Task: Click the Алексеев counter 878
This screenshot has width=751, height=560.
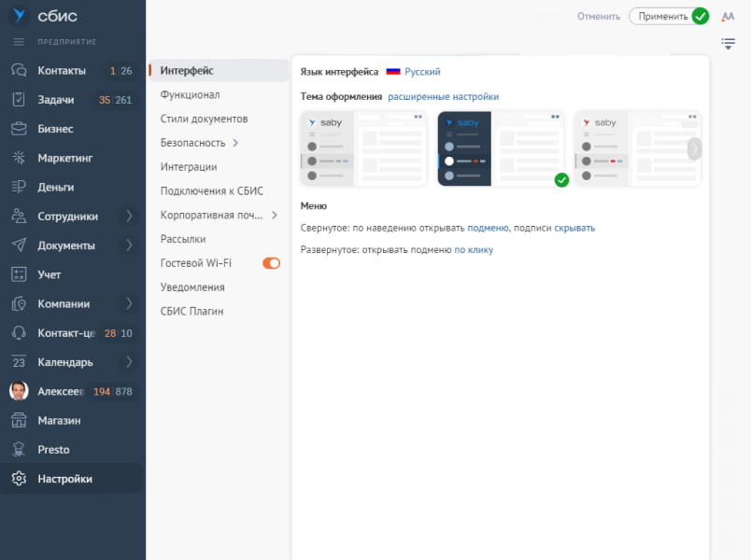Action: [123, 392]
